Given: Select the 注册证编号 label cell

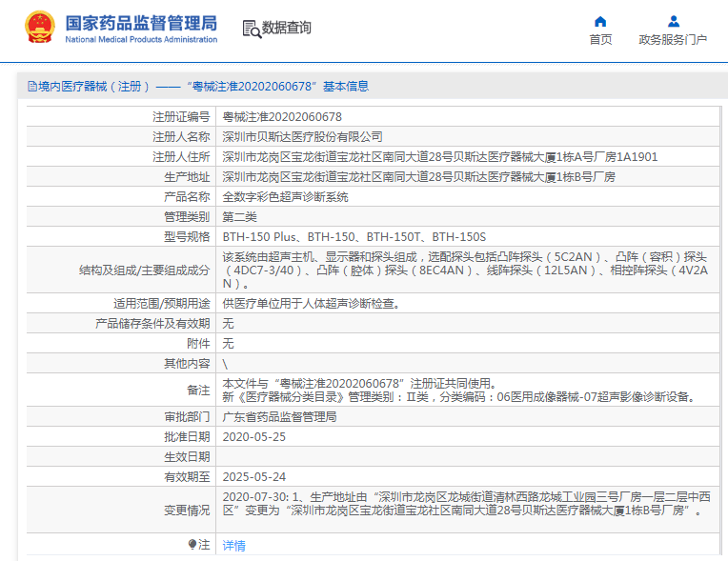Looking at the screenshot, I should point(181,117).
